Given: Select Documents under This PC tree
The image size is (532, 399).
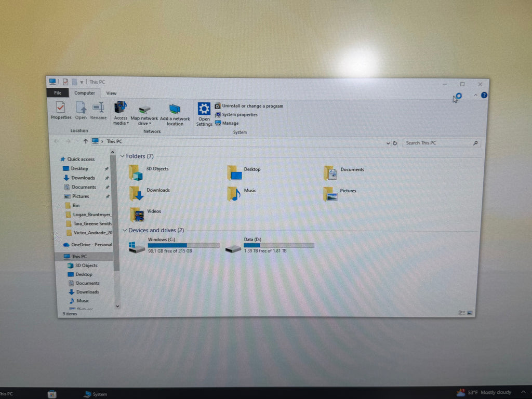Looking at the screenshot, I should click(84, 283).
